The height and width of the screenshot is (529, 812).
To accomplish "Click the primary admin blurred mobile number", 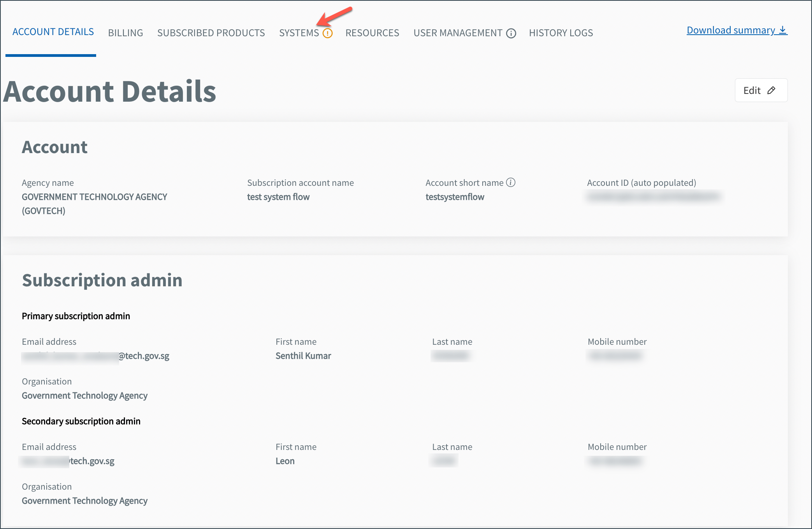I will coord(615,356).
